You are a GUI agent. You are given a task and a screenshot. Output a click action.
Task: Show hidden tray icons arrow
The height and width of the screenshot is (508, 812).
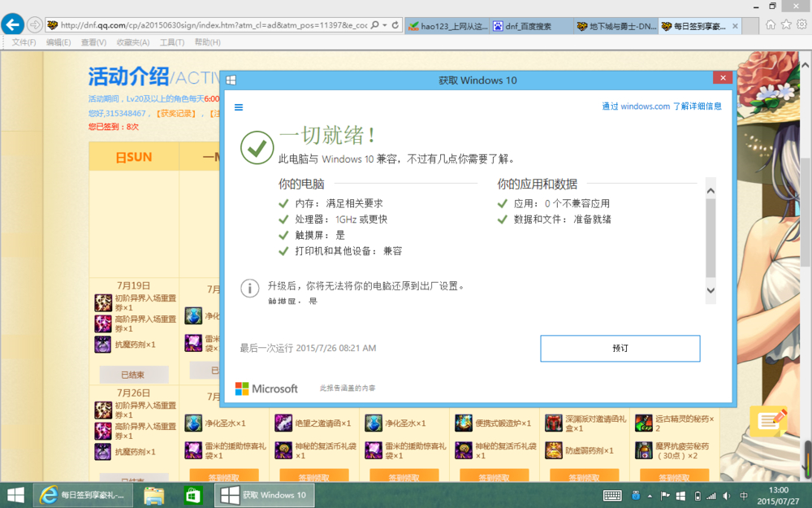pos(650,496)
